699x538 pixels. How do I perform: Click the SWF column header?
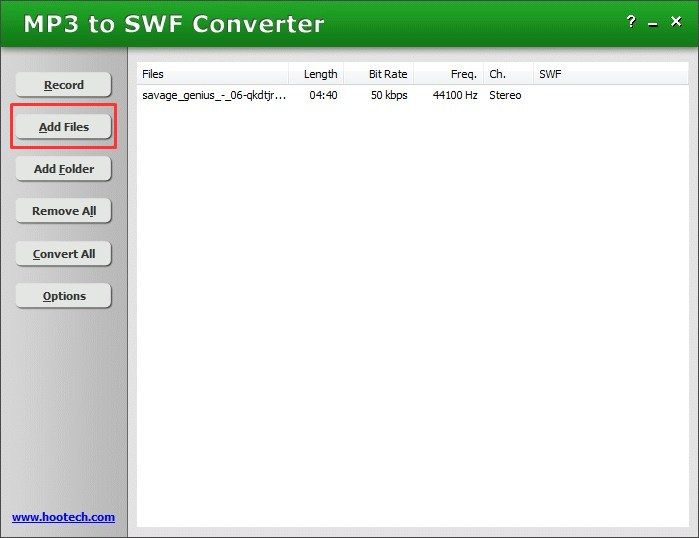pyautogui.click(x=611, y=74)
